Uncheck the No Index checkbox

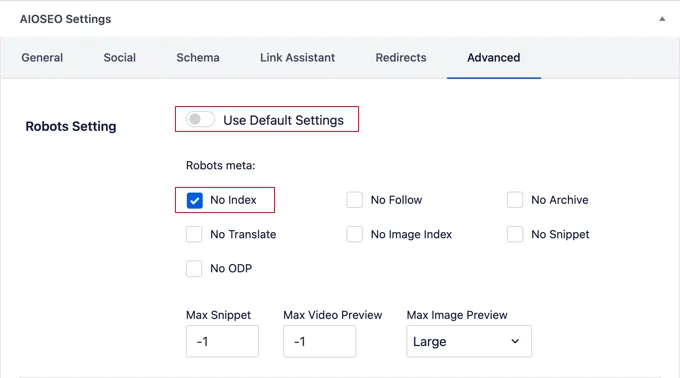pyautogui.click(x=195, y=200)
